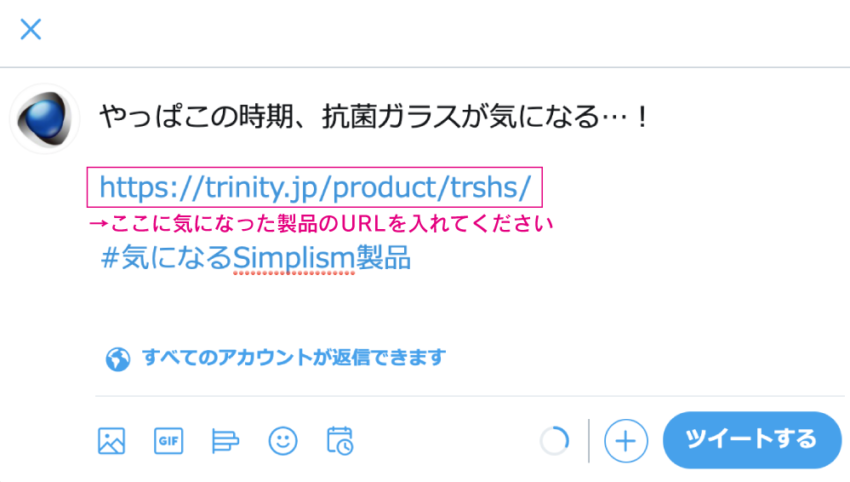Schedule the tweet with the calendar-clock icon
This screenshot has width=850, height=482.
[x=340, y=441]
